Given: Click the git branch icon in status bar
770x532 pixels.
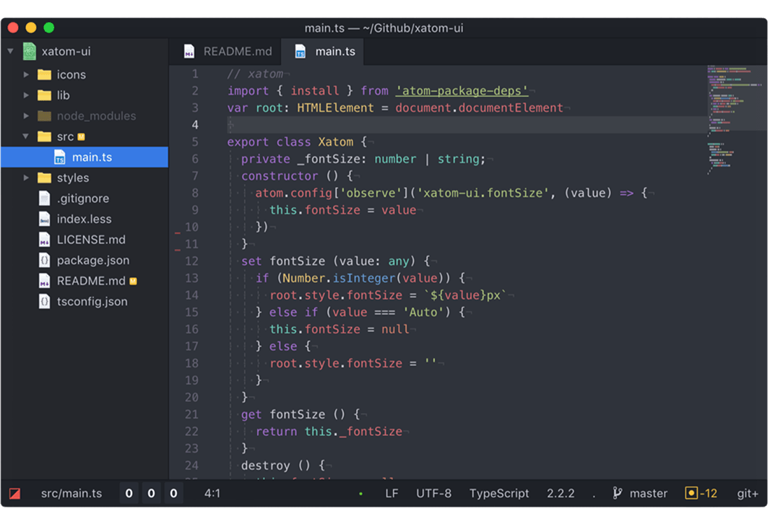Looking at the screenshot, I should (x=618, y=493).
